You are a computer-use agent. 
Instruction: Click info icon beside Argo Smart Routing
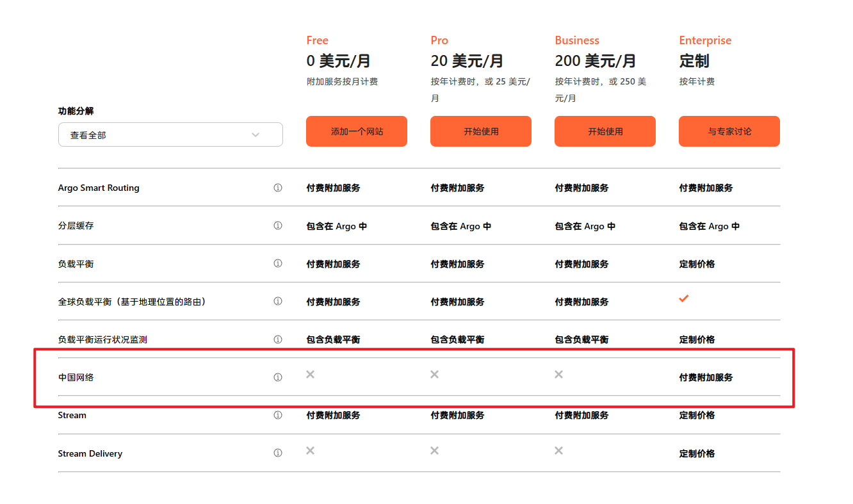tap(278, 188)
